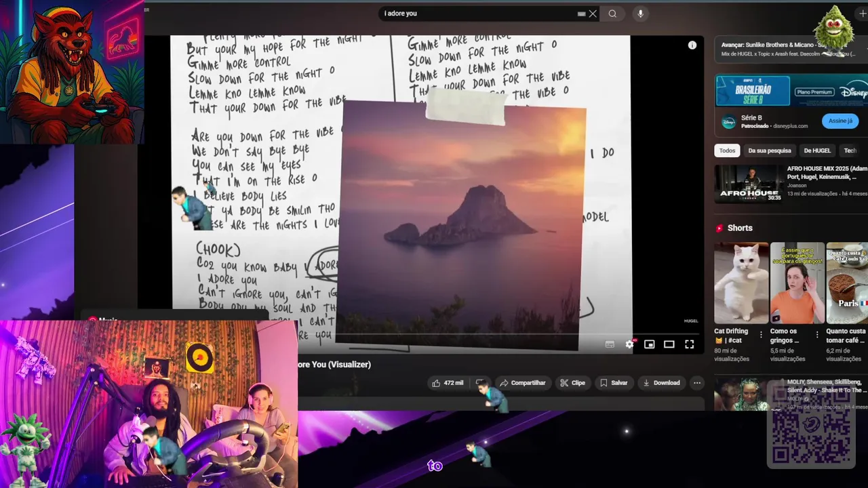Open the 'AFRO HOUSE MIX 2025' video title
The image size is (868, 488).
[x=827, y=173]
